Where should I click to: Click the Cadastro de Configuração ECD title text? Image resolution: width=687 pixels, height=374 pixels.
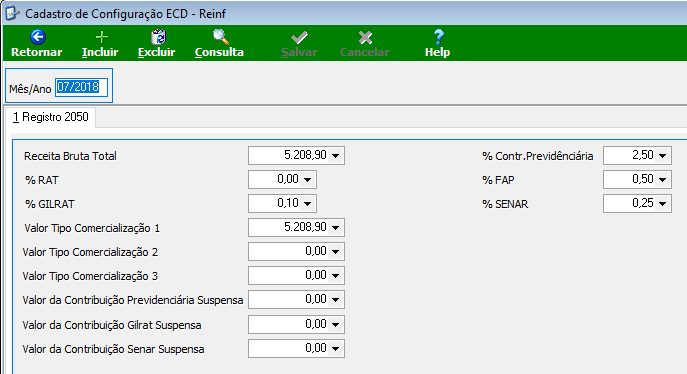125,14
